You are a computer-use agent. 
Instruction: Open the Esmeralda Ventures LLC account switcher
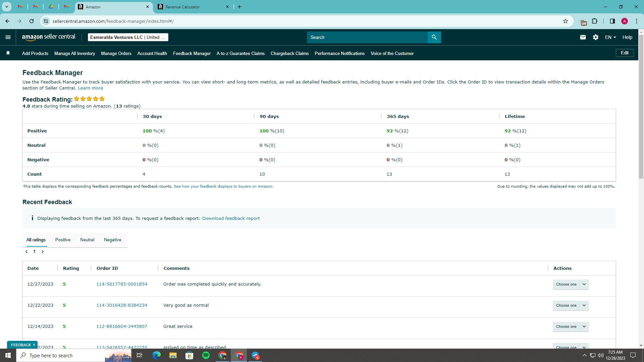[128, 37]
